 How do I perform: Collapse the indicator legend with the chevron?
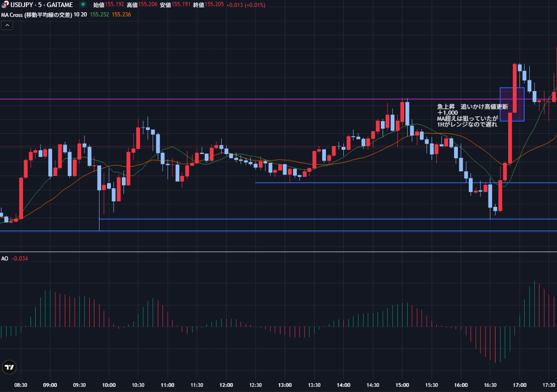[7, 25]
